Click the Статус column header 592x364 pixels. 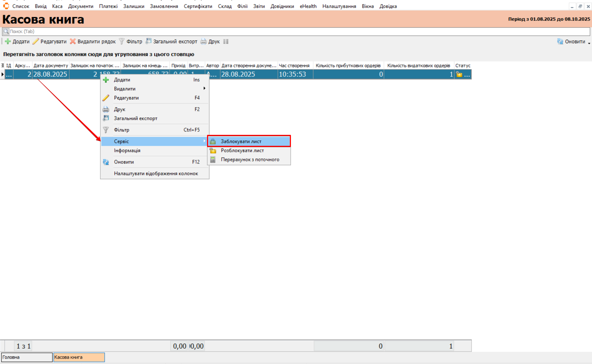[463, 66]
